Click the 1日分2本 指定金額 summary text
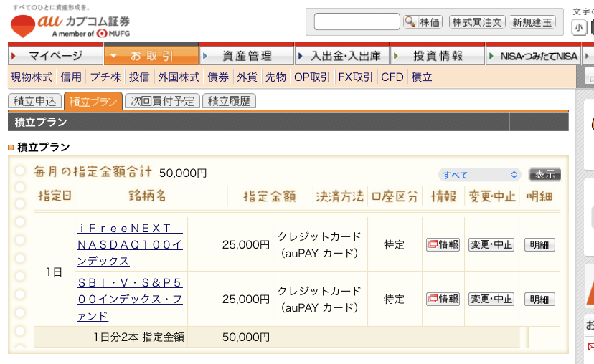 click(x=139, y=337)
